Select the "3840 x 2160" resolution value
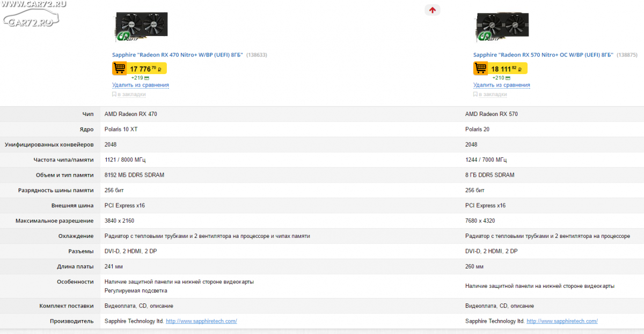 pos(120,221)
